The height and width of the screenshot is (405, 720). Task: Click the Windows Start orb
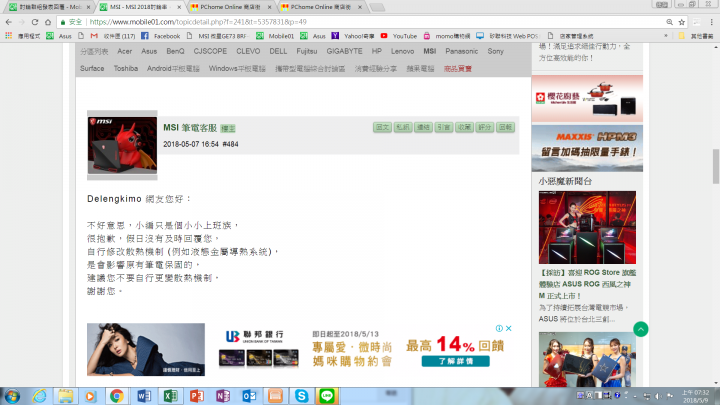(x=12, y=396)
